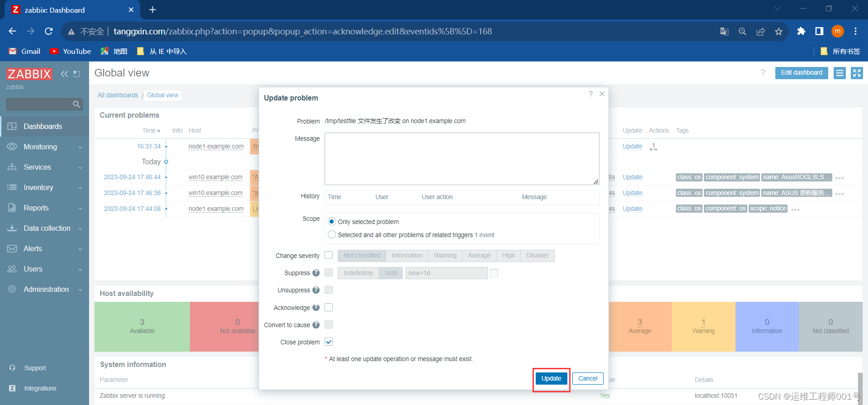Open Integrations in the sidebar
The image size is (868, 405).
click(x=40, y=388)
